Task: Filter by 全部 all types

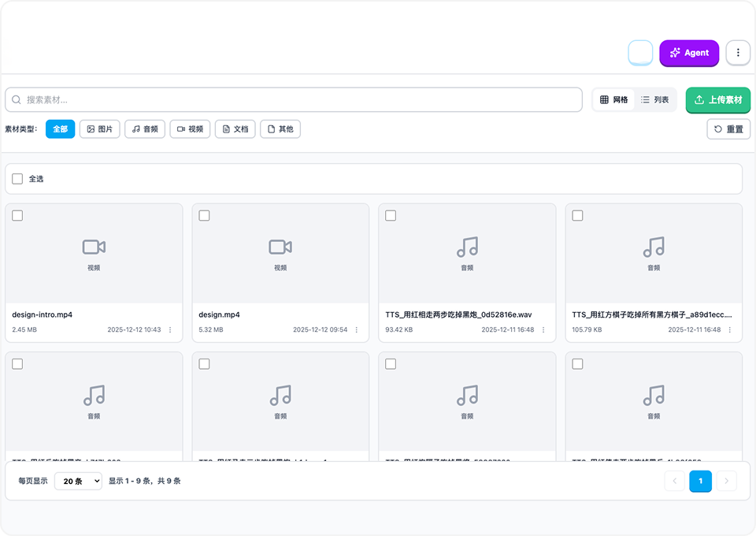Action: (x=61, y=128)
